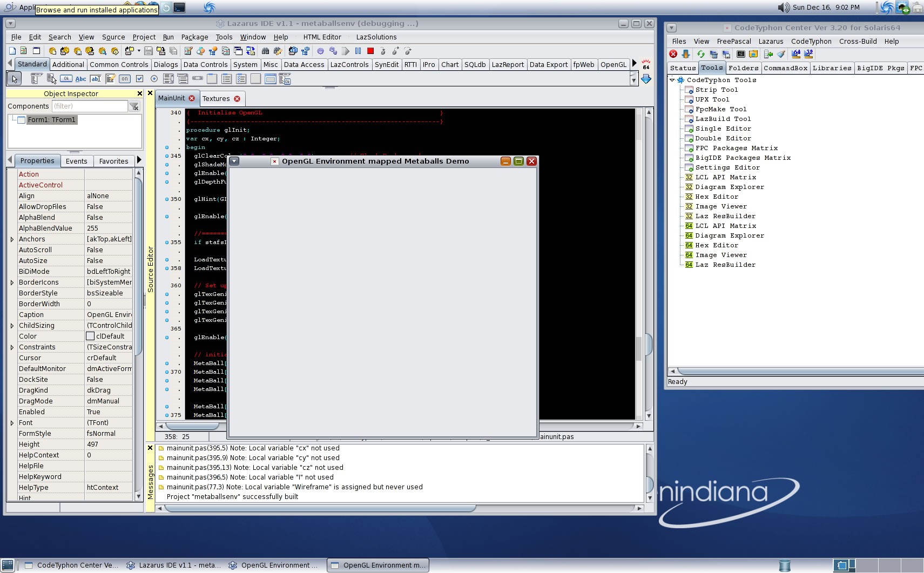
Task: Click the Step Over icon
Action: pos(395,51)
